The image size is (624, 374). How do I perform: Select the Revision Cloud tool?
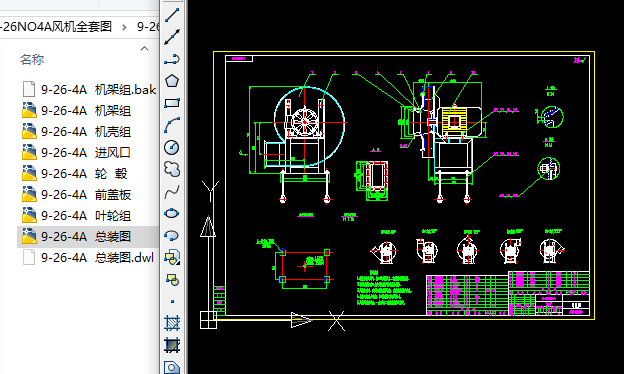point(172,169)
